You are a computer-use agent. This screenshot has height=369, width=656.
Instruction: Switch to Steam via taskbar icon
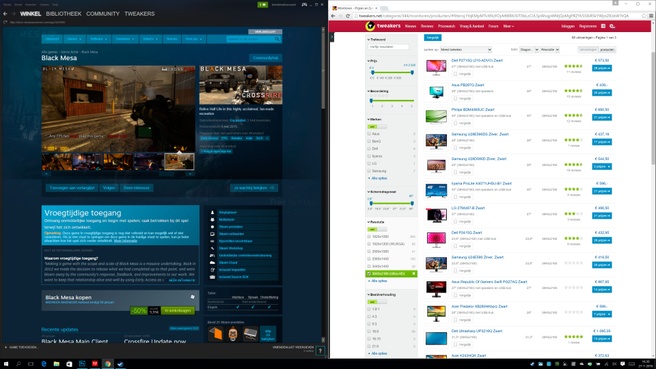pos(120,364)
